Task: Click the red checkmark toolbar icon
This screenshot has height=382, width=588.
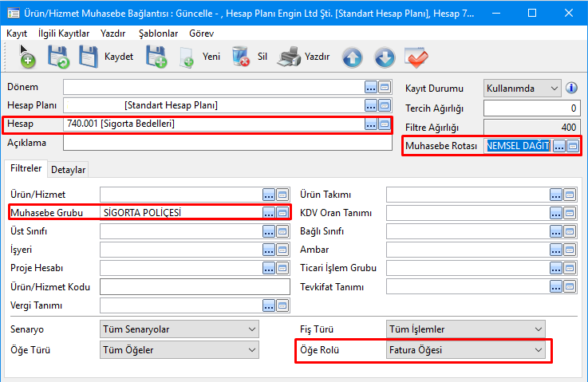Action: pos(416,57)
